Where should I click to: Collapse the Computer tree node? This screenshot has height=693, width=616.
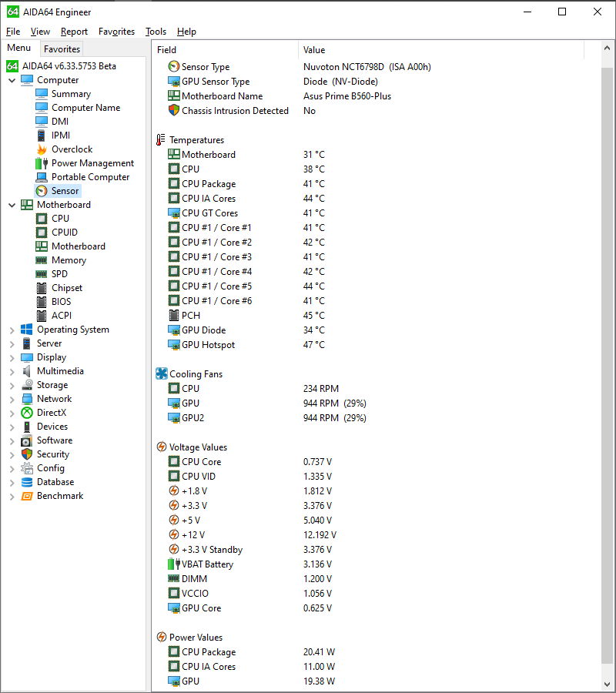12,80
